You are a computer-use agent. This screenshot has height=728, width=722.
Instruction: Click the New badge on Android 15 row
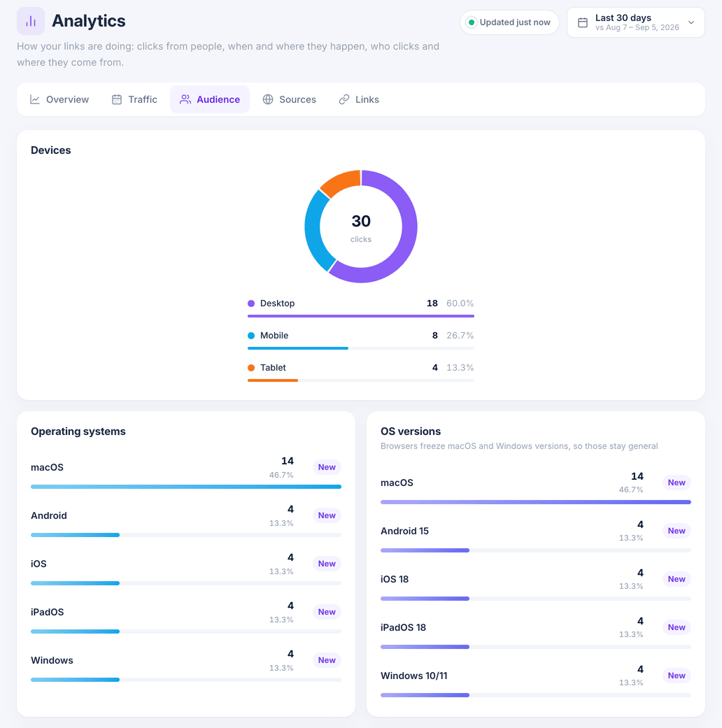point(677,531)
